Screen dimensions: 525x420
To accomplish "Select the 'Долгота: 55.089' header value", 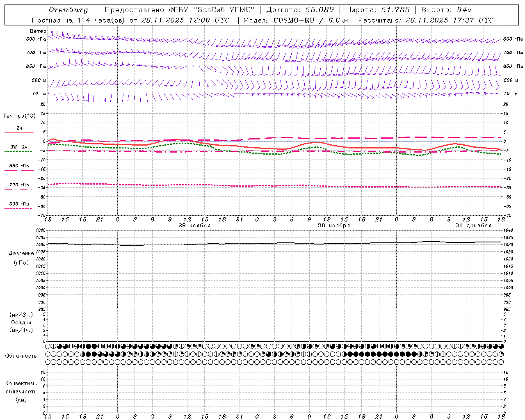I will click(x=300, y=10).
